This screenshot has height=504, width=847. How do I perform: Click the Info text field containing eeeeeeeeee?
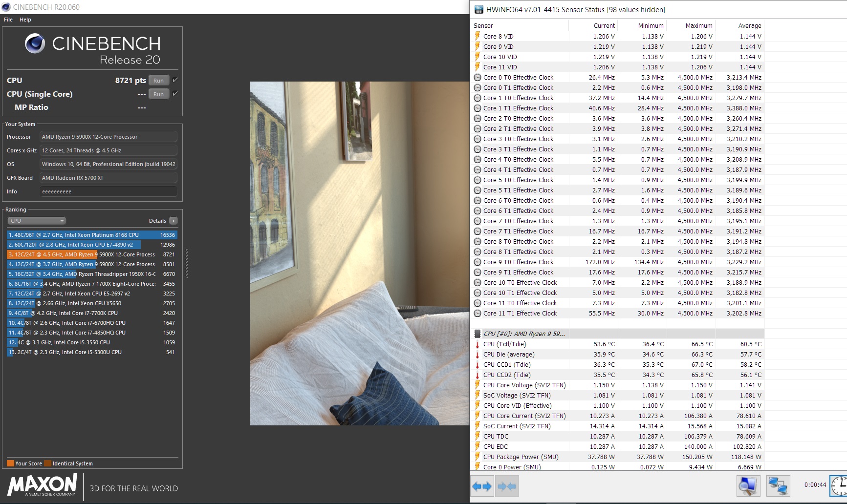click(x=108, y=191)
